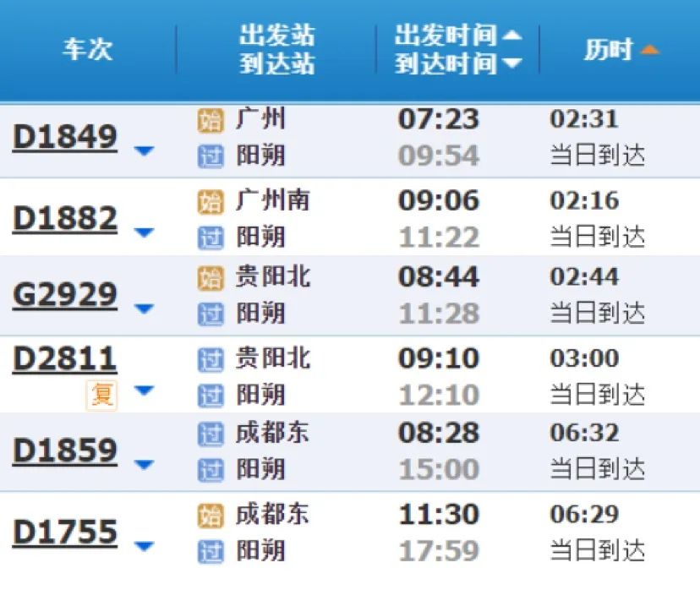Open train number D1859 link

65,450
